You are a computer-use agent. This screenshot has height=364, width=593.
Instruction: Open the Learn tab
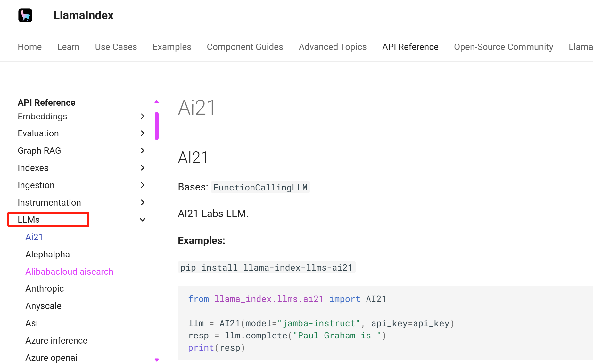tap(68, 47)
